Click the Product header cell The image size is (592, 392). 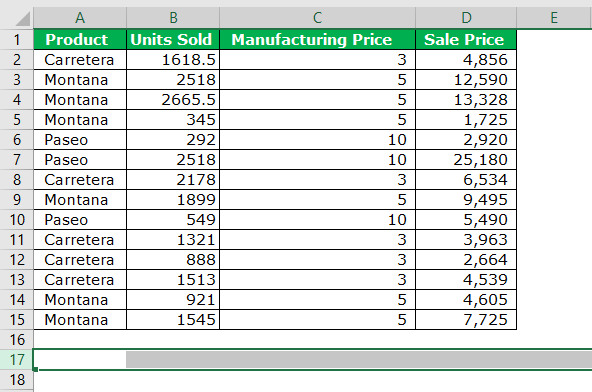pos(80,40)
